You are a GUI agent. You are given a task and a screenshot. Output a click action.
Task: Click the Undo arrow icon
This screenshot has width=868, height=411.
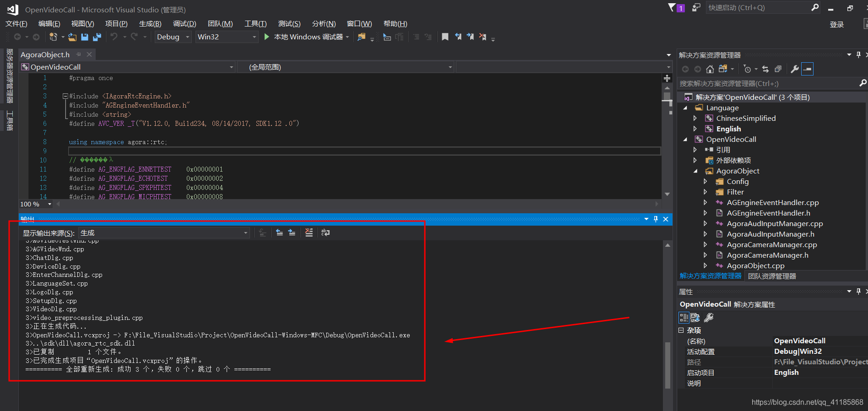click(x=114, y=37)
